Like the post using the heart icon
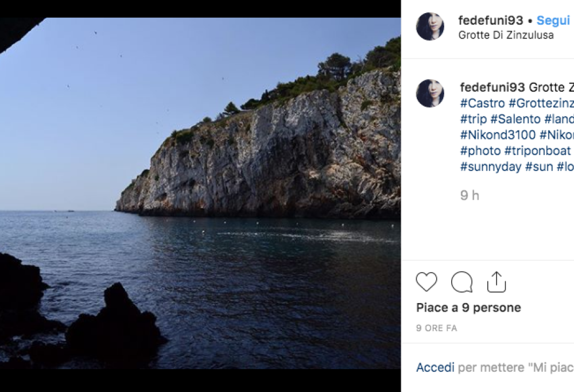The image size is (574, 392). [x=426, y=282]
